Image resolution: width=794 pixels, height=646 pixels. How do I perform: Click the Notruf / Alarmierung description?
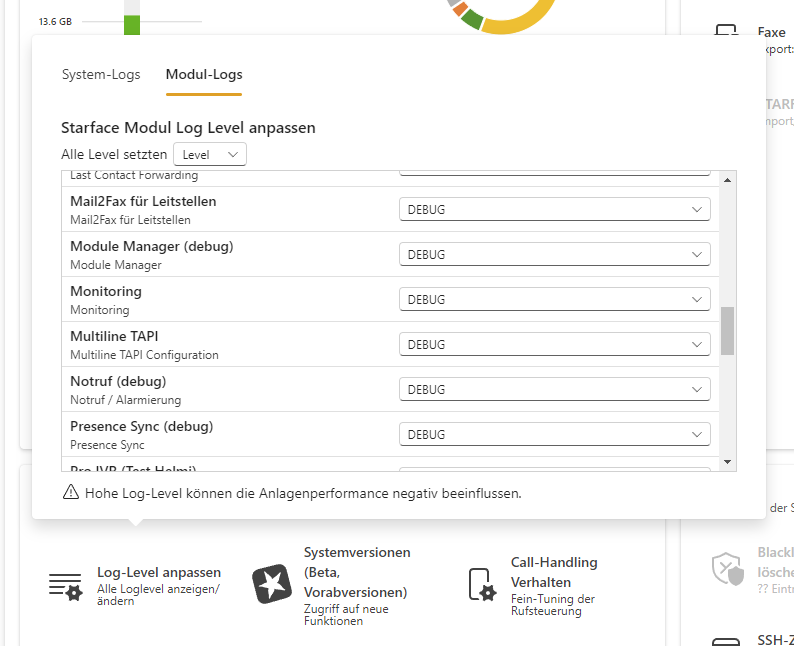point(126,400)
